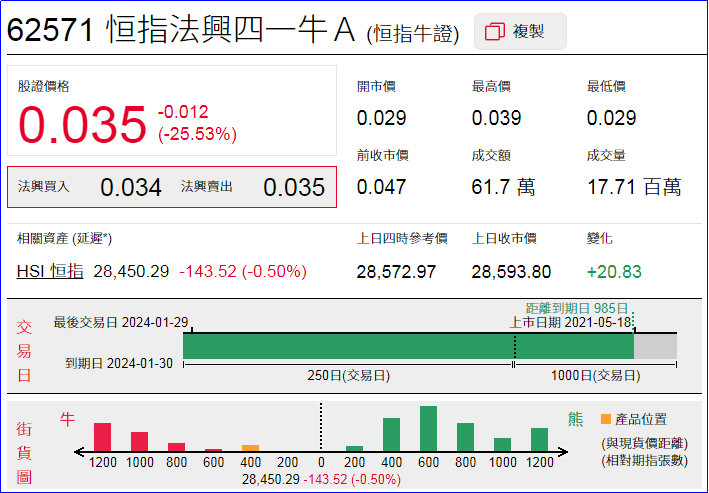
Task: Click the 複製 copy button
Action: point(520,32)
